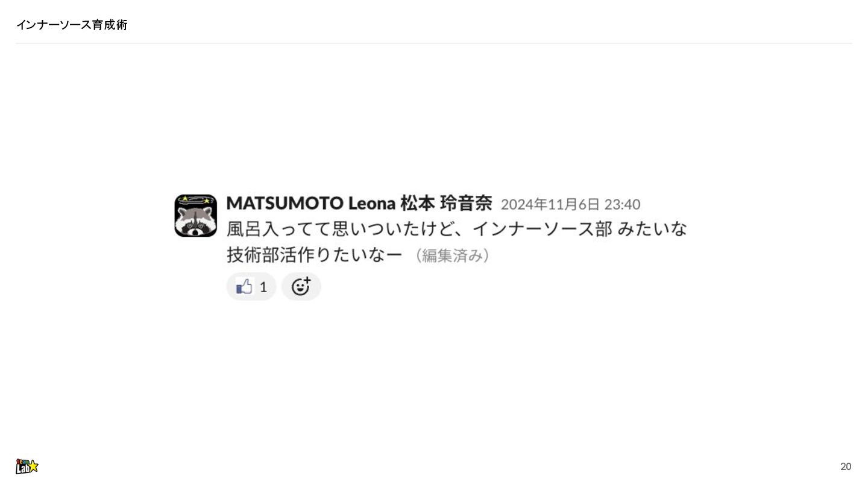Viewport: 868px width, 488px height.
Task: Click the thumbs-up emoji icon
Action: click(244, 287)
